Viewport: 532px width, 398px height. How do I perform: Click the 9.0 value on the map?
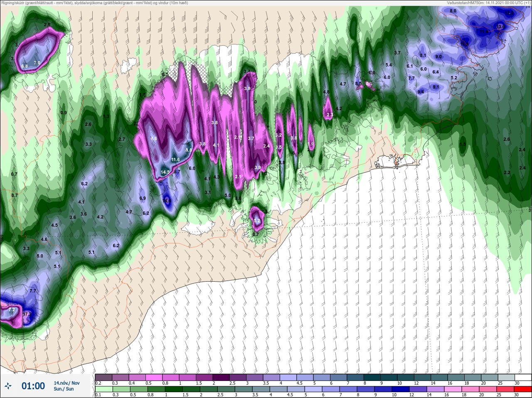pyautogui.click(x=438, y=57)
